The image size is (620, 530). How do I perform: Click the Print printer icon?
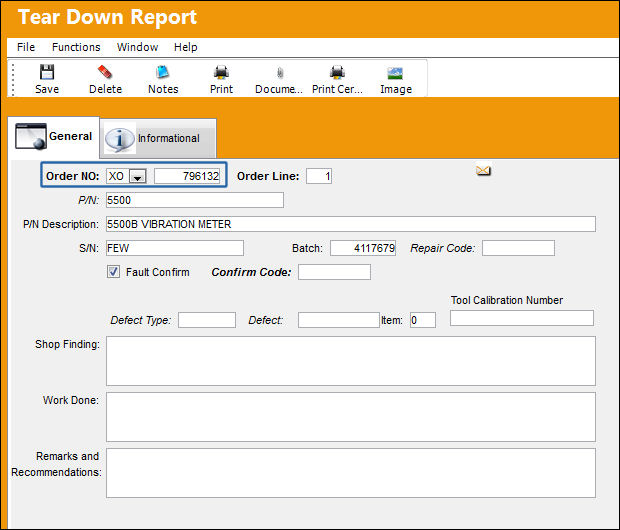tap(221, 72)
